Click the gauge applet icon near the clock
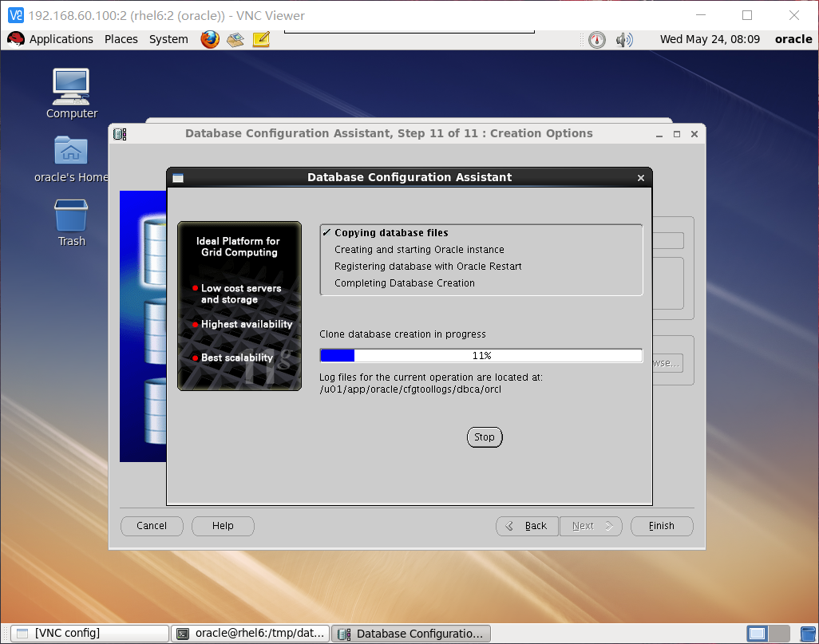This screenshot has width=819, height=644. click(x=596, y=38)
